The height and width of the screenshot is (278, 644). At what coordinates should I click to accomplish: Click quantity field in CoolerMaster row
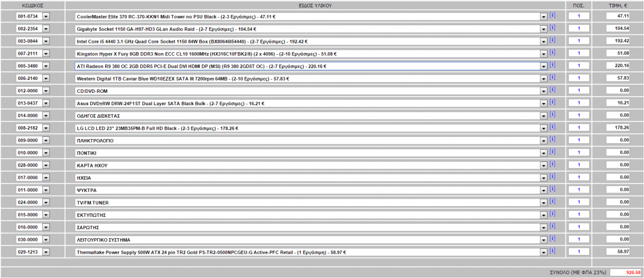click(579, 16)
